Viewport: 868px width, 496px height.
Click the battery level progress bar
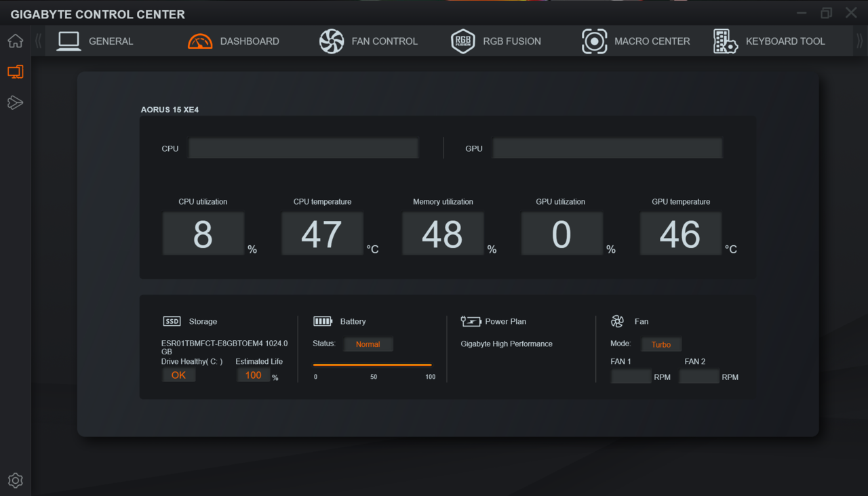(x=372, y=365)
